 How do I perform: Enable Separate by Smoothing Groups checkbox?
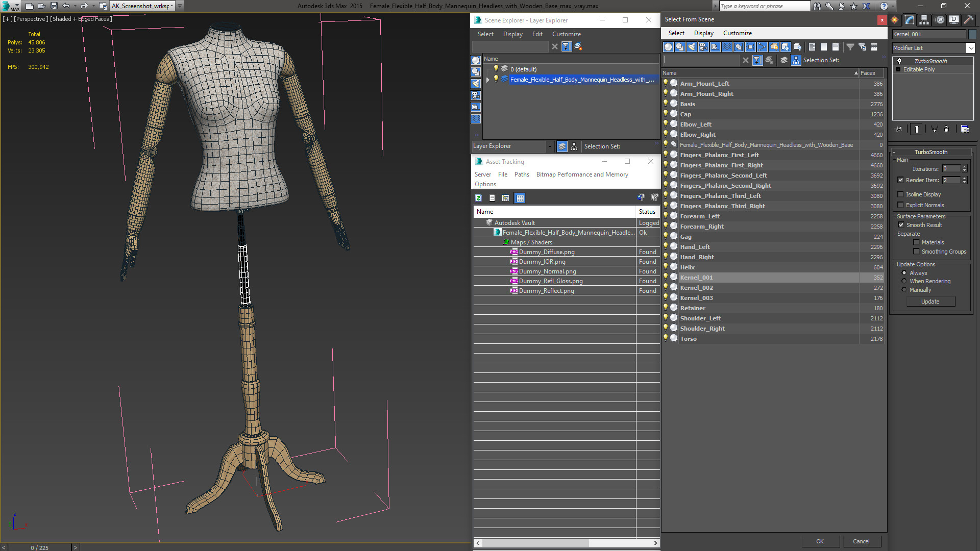pos(916,252)
